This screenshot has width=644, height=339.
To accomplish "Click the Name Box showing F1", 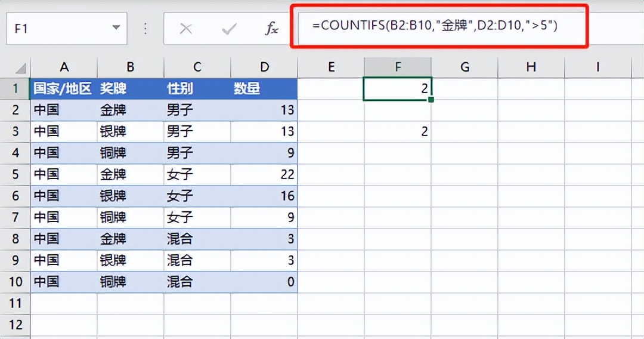I will tap(67, 29).
